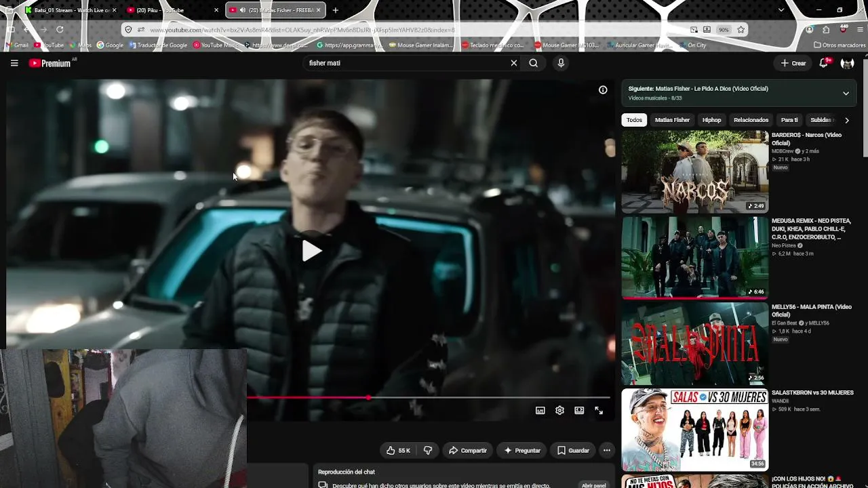The height and width of the screenshot is (488, 868).
Task: Open SALASTKBRON vs 30 MUJERES thumbnail
Action: (695, 430)
